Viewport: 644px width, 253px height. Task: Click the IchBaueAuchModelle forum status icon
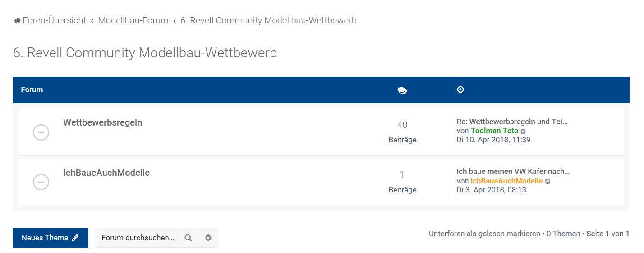tap(41, 182)
